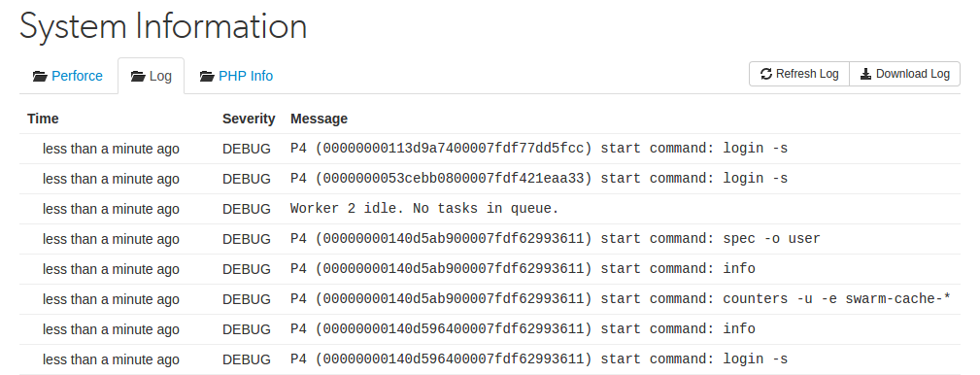Click the Refresh Log button
980x375 pixels.
pos(799,74)
